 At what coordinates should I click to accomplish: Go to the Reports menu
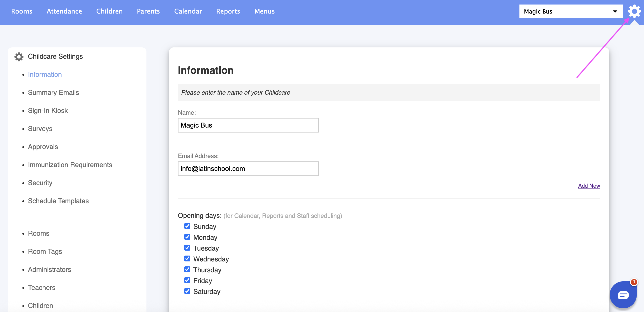[x=228, y=11]
